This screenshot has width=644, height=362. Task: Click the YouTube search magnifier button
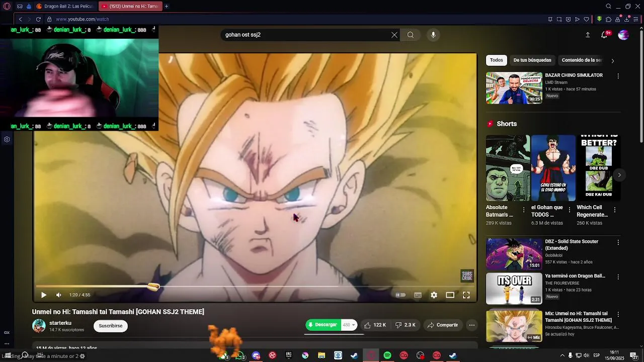coord(411,35)
